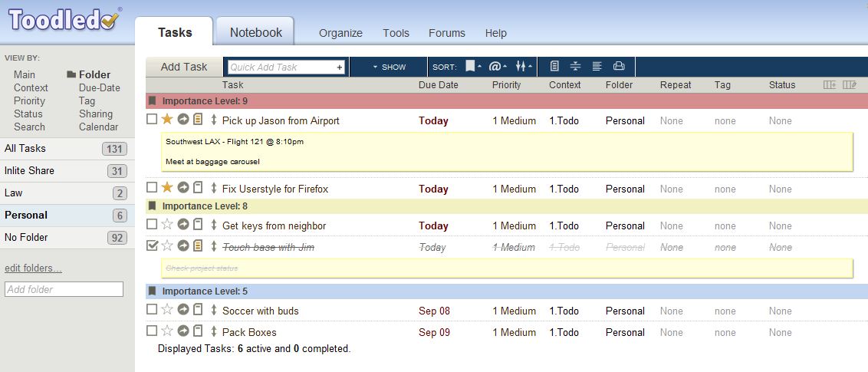868x372 pixels.
Task: Switch to the Notebook tab
Action: coord(255,32)
